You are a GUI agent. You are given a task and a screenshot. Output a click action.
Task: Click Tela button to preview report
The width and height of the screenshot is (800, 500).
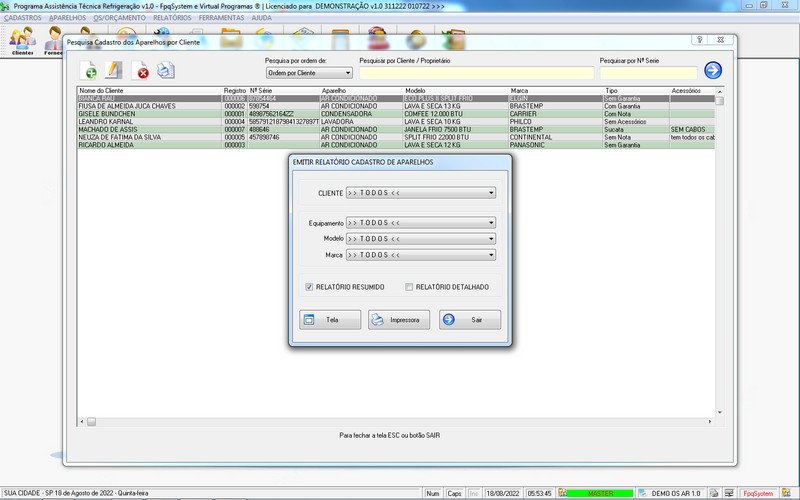pyautogui.click(x=330, y=320)
